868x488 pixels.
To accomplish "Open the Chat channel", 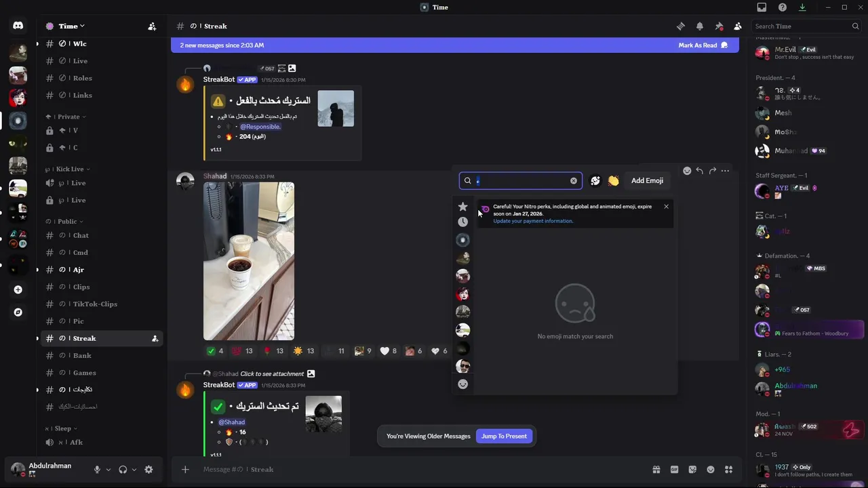I will (x=102, y=236).
